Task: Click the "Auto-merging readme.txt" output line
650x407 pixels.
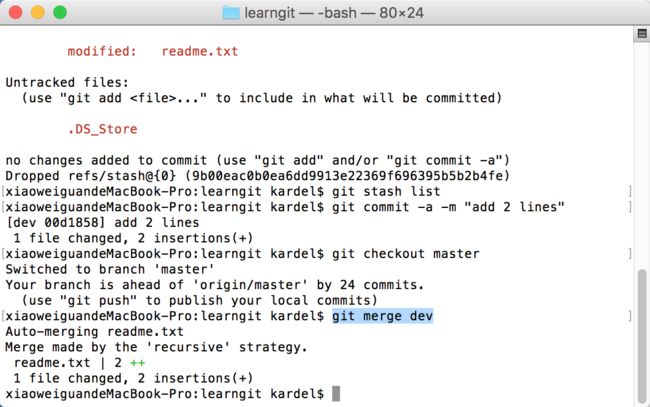Action: click(x=95, y=332)
